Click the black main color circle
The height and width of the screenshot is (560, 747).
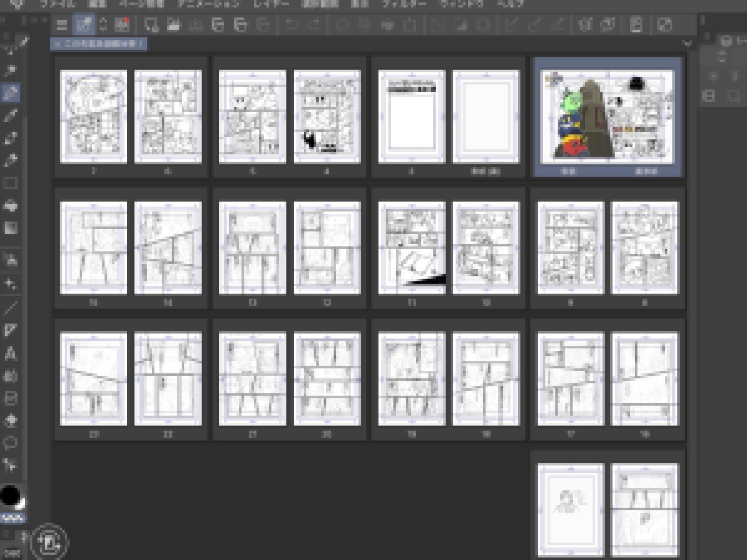click(x=10, y=496)
